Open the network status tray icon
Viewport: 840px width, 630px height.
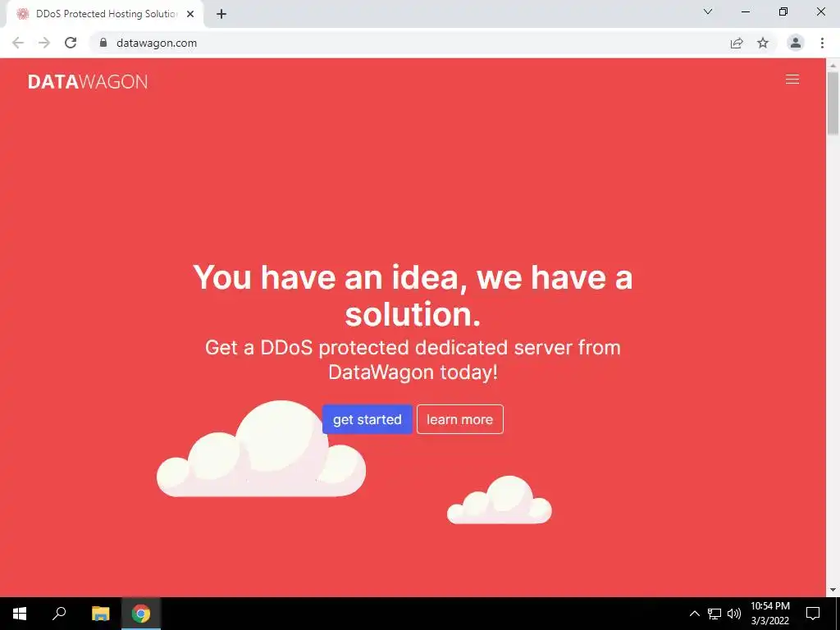(714, 614)
